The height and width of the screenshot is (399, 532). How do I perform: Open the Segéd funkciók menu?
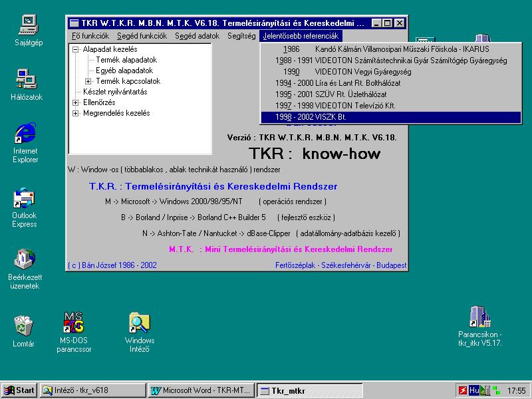pyautogui.click(x=142, y=36)
